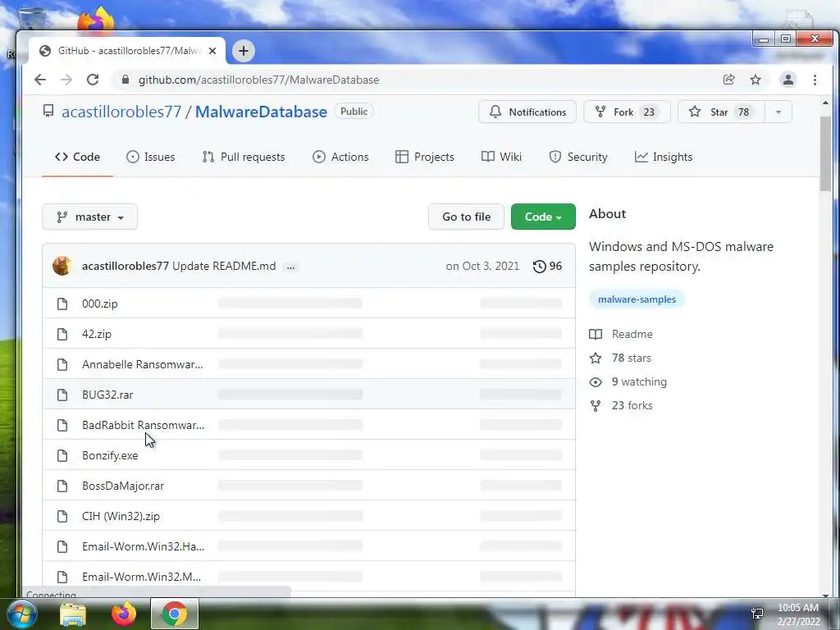Open the Pull requests tab
Screen dimensions: 840x630
[x=244, y=157]
